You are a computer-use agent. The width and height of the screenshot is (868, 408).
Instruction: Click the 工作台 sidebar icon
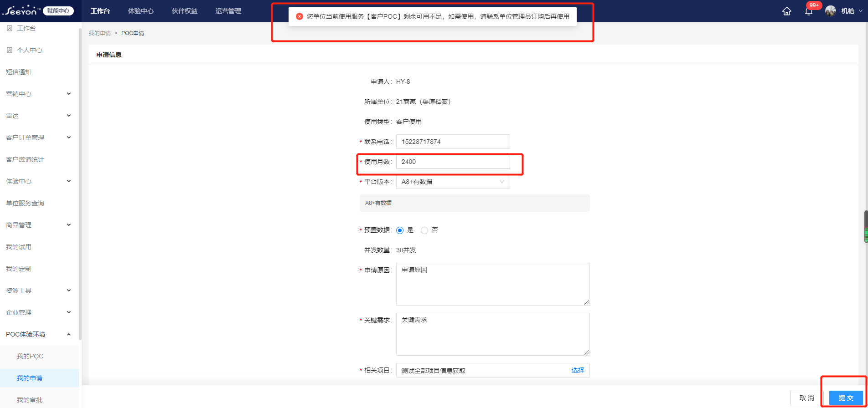pyautogui.click(x=10, y=28)
